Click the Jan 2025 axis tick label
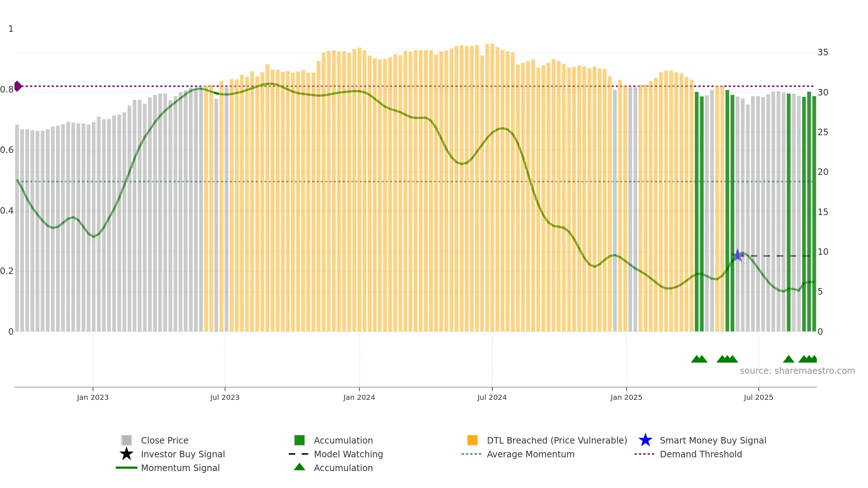Viewport: 868px width, 488px height. (x=626, y=398)
